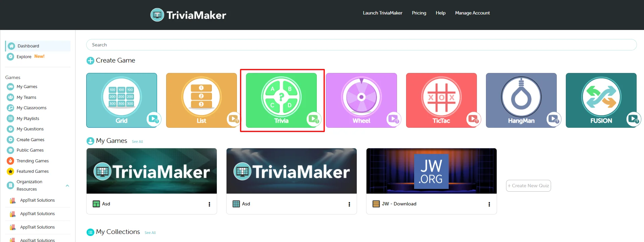This screenshot has height=242, width=644.
Task: Open Explore in the sidebar
Action: point(24,57)
